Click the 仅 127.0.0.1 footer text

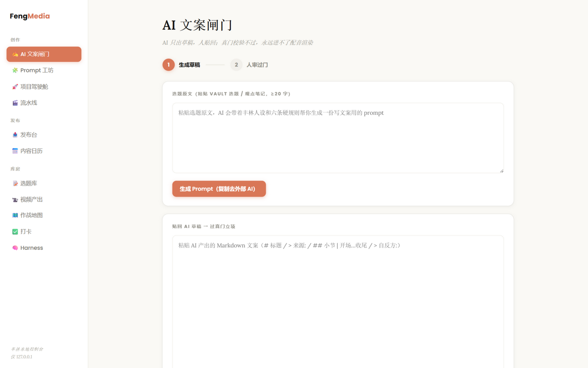coord(22,357)
